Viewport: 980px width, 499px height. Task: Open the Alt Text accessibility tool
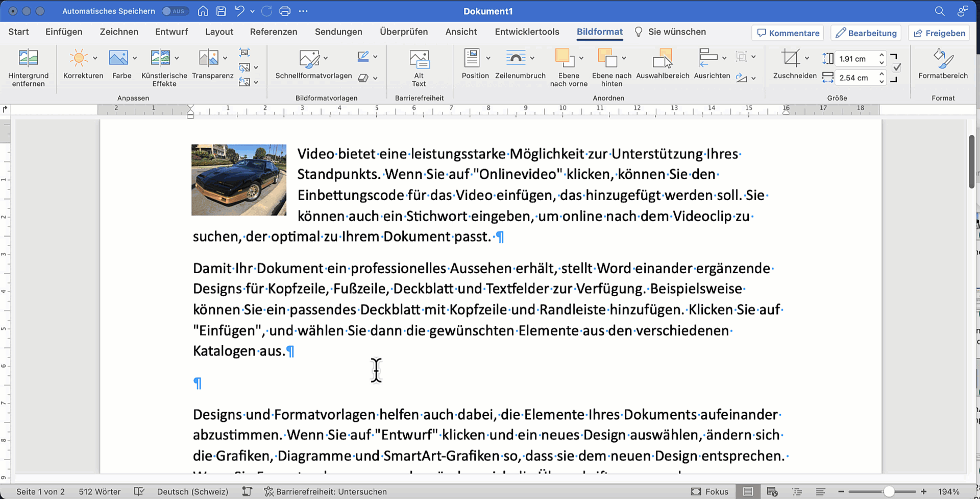(419, 60)
